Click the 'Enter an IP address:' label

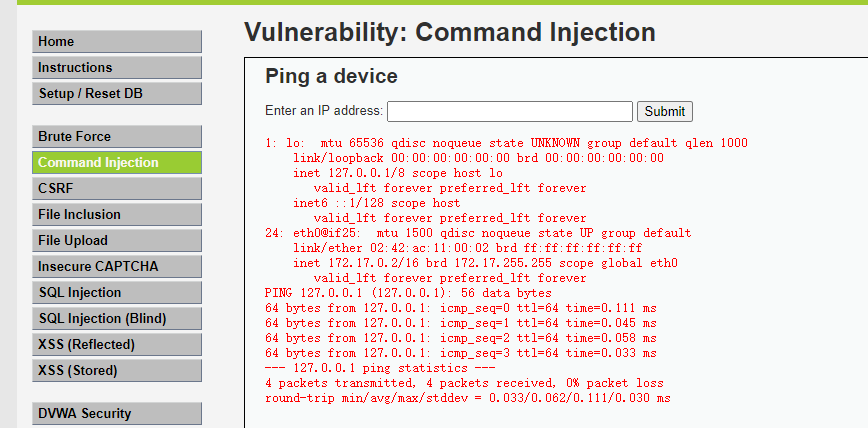323,111
